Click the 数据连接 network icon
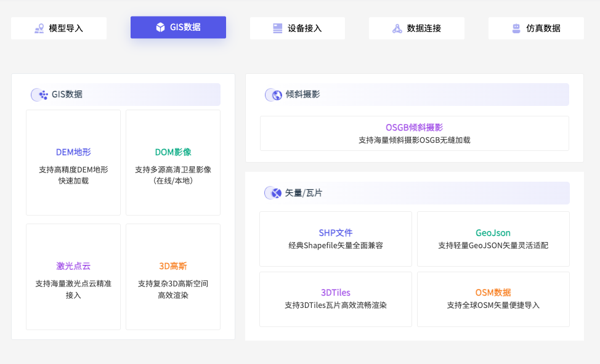 point(397,28)
